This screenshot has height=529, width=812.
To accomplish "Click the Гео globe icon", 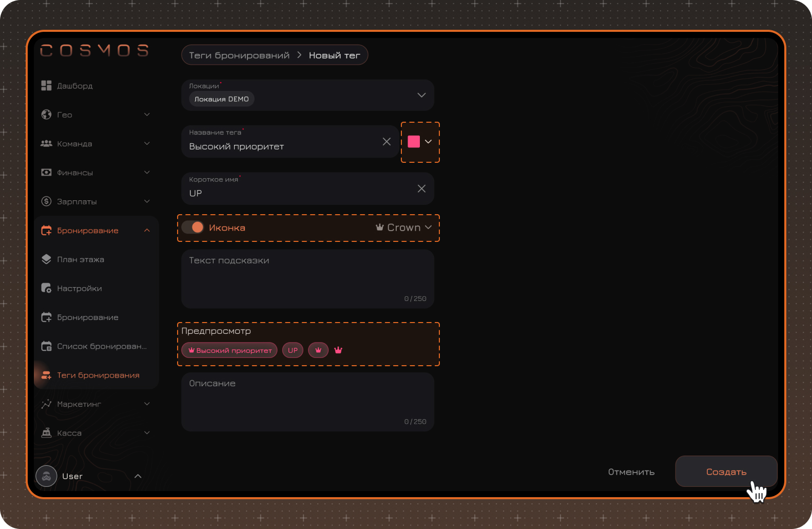I will coord(46,115).
